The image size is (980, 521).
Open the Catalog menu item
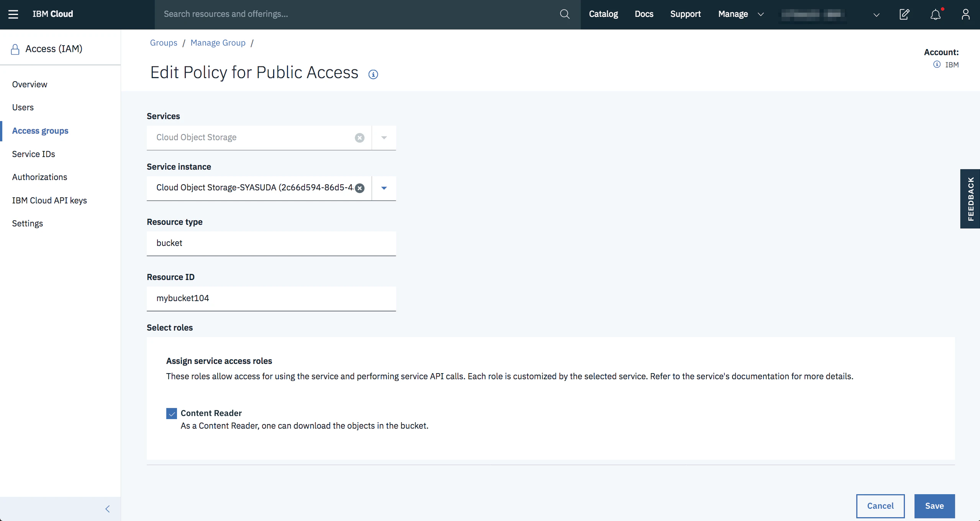[x=603, y=14]
